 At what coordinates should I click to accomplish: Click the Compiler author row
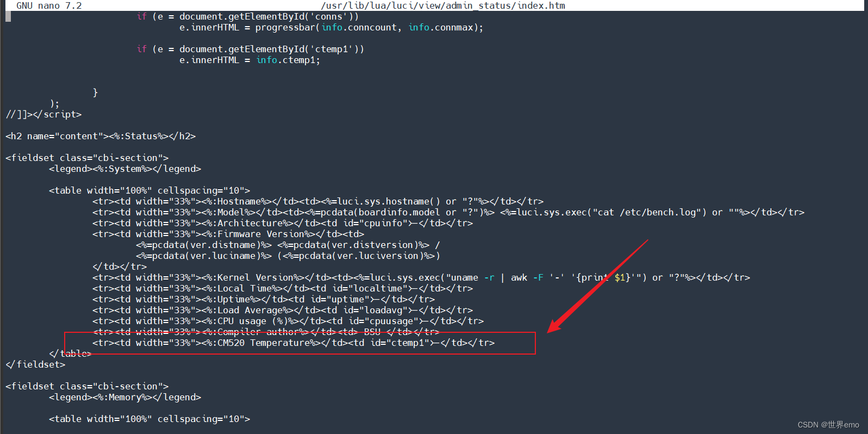[x=266, y=332]
